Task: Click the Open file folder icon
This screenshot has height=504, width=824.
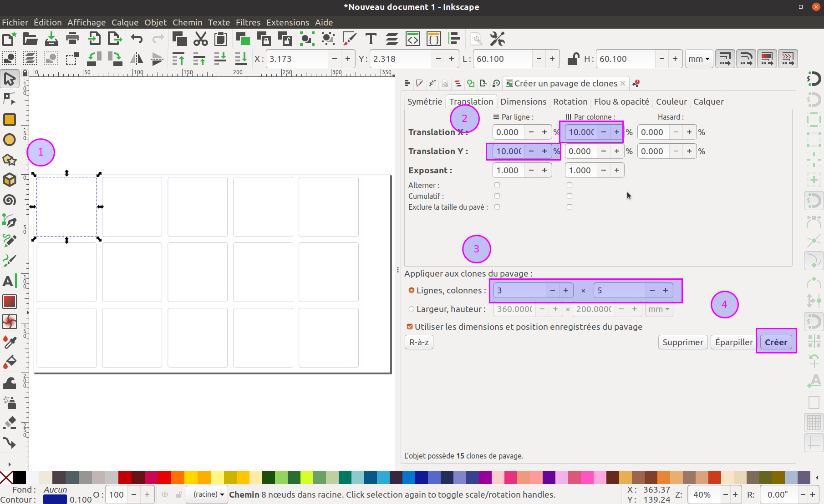Action: pyautogui.click(x=30, y=39)
